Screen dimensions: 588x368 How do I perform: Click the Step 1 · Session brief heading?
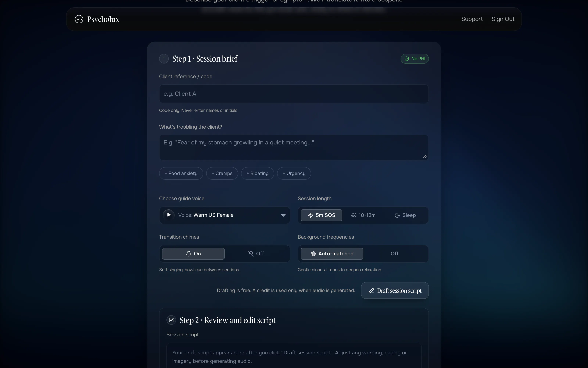[x=205, y=59]
